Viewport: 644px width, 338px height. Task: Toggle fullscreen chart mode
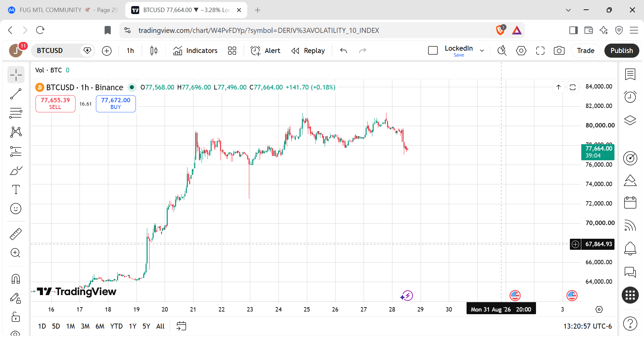[540, 51]
